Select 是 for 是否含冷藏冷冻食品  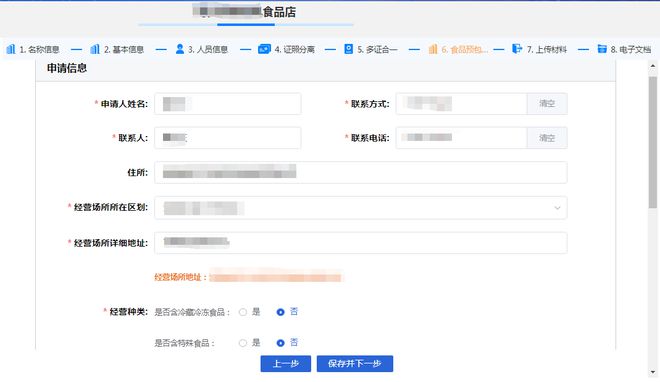point(243,312)
